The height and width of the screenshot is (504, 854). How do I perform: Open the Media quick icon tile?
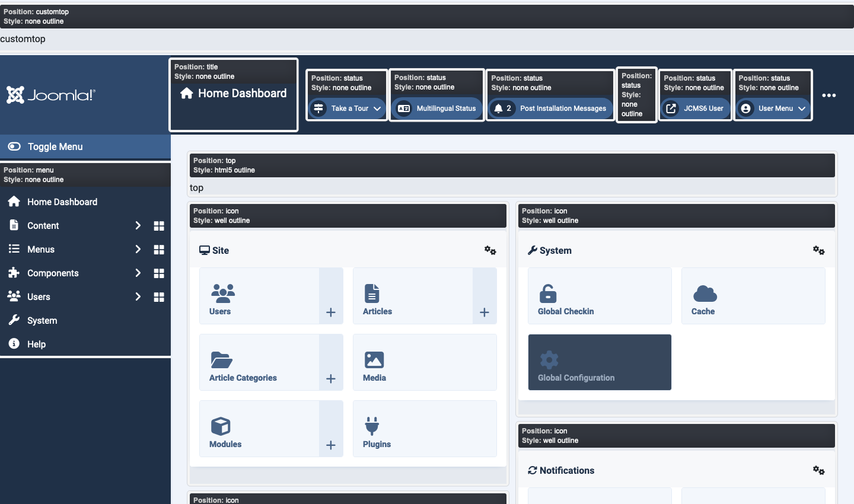pyautogui.click(x=425, y=362)
